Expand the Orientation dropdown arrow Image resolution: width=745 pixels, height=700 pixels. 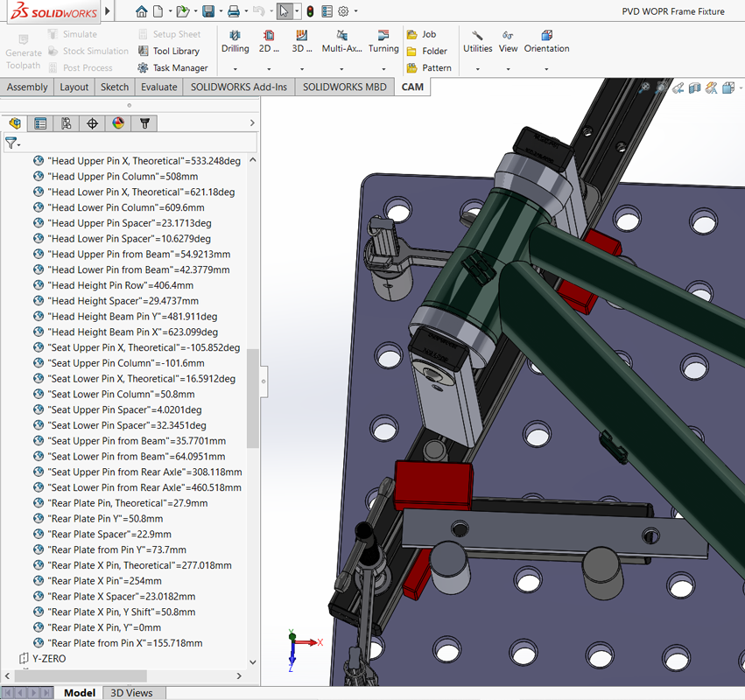tap(546, 68)
